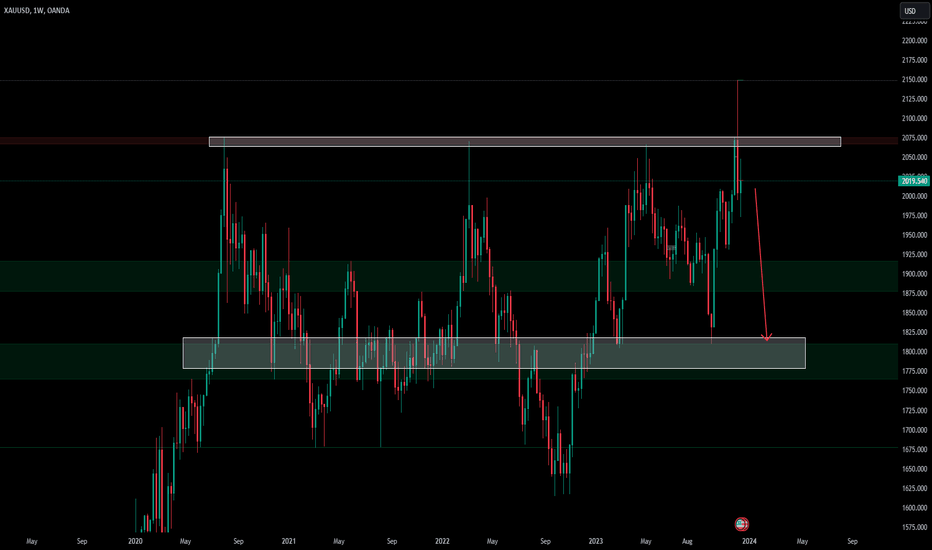
Task: Click the 2075.000 price axis label
Action: coord(914,138)
